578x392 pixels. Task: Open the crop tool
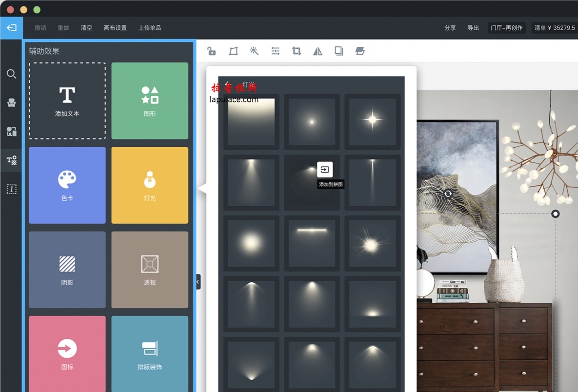click(297, 51)
